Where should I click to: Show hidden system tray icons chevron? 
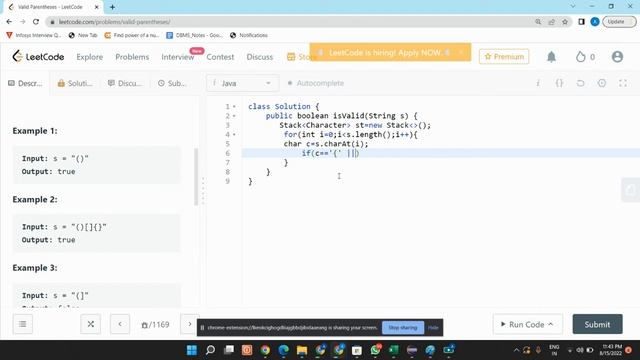pos(516,350)
